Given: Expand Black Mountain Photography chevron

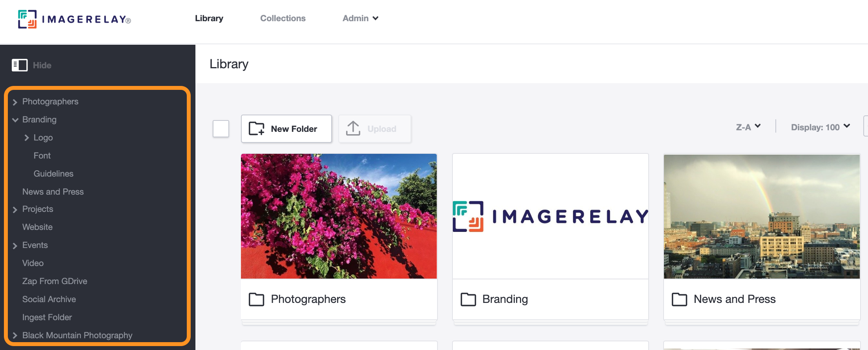Looking at the screenshot, I should (15, 335).
